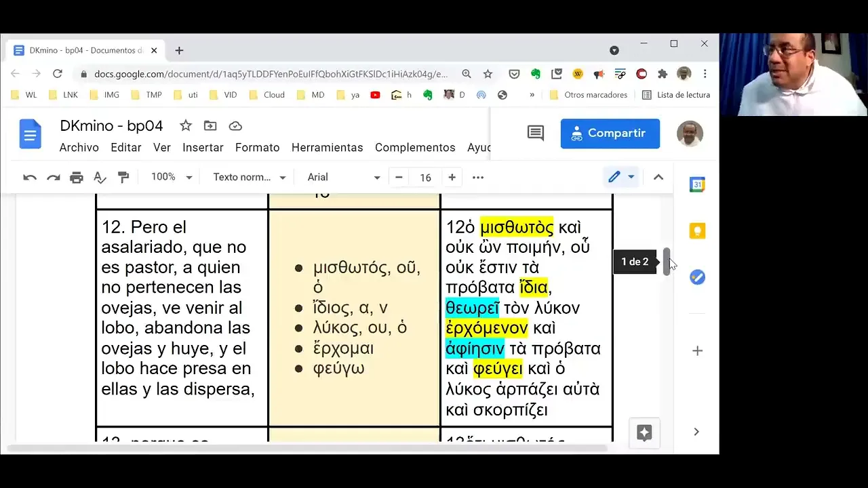Open the Complementos menu
Viewport: 868px width, 488px height.
coord(415,147)
